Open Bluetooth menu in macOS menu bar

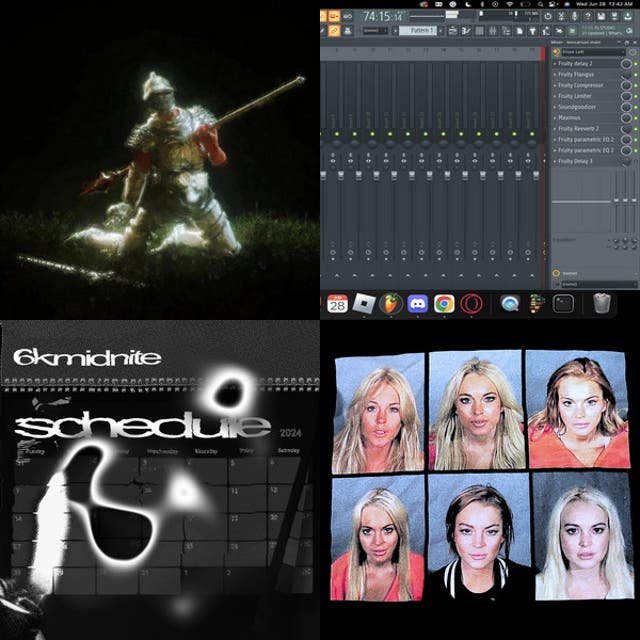click(x=482, y=4)
